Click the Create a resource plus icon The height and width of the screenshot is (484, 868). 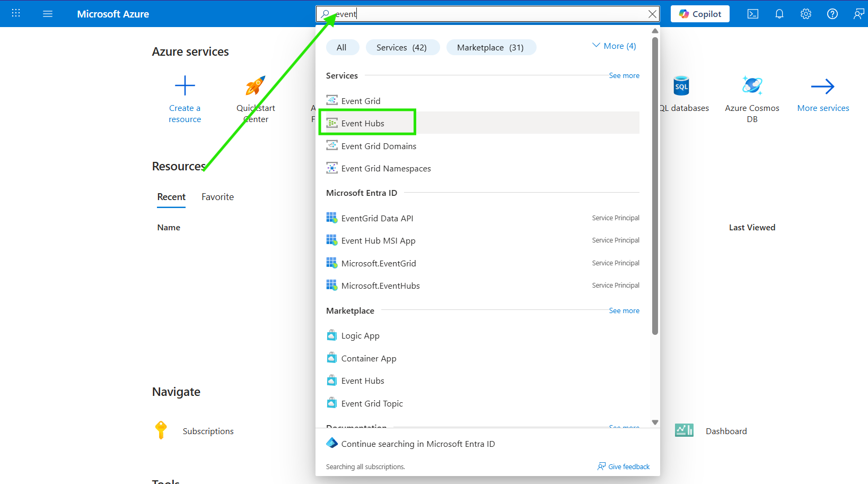coord(185,86)
